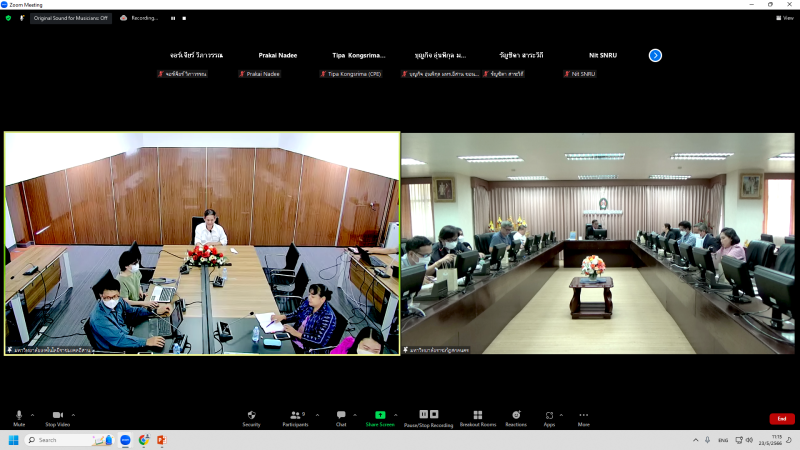Click the red End meeting button
This screenshot has width=800, height=450.
tap(781, 418)
